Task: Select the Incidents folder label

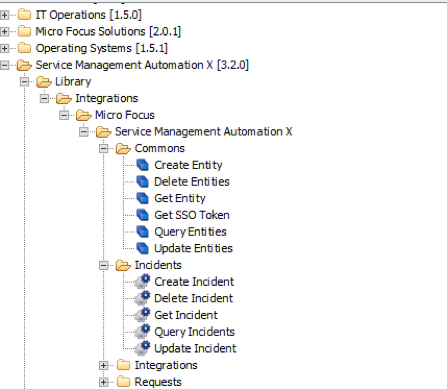Action: (x=158, y=265)
